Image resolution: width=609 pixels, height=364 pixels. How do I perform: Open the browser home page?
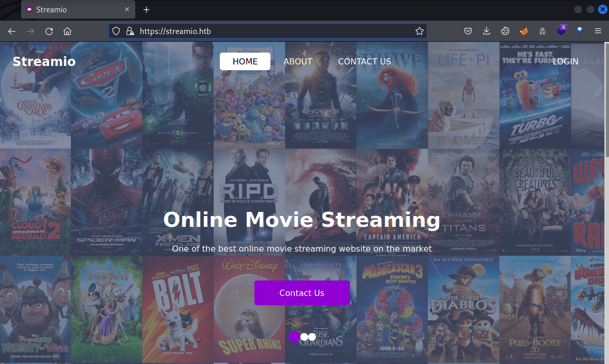coord(67,31)
